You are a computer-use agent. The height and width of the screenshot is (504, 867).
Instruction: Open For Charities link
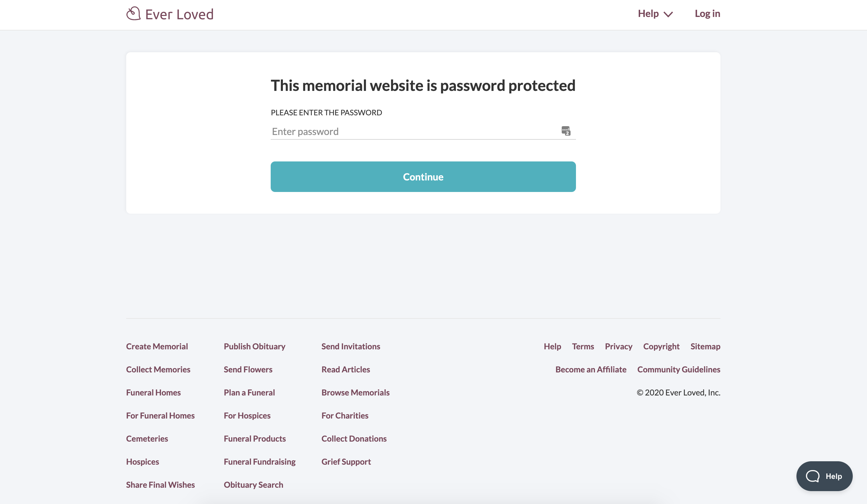(345, 415)
